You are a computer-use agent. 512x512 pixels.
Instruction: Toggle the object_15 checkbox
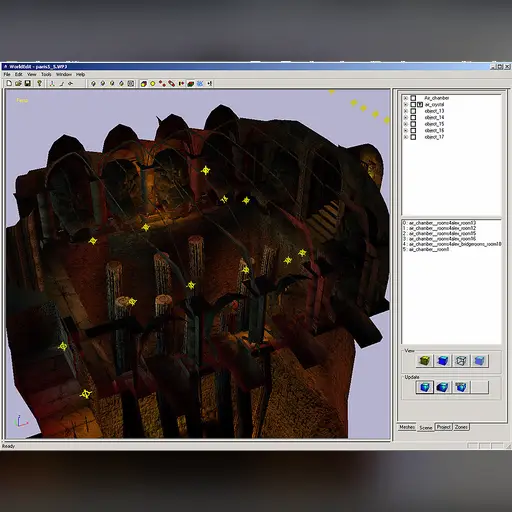tap(413, 124)
